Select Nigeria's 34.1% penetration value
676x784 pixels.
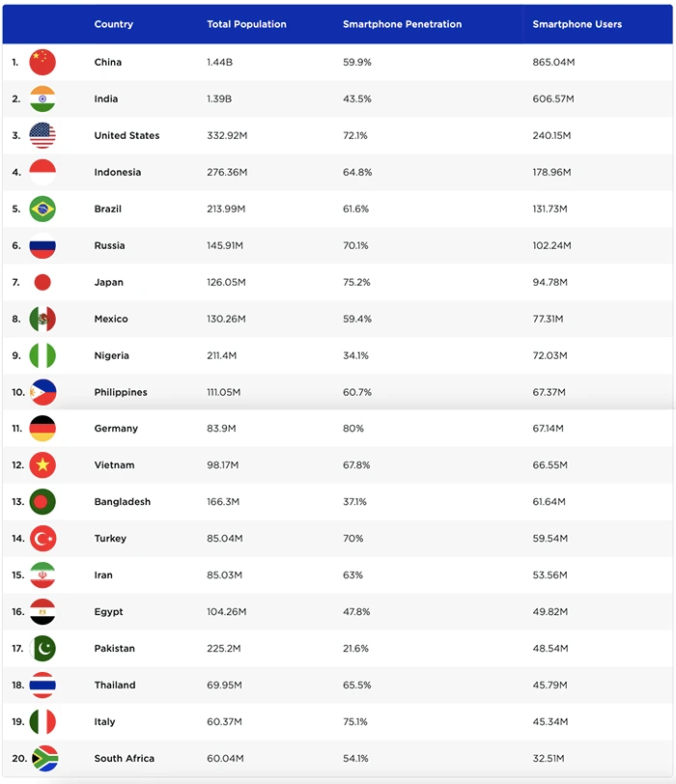tap(355, 355)
